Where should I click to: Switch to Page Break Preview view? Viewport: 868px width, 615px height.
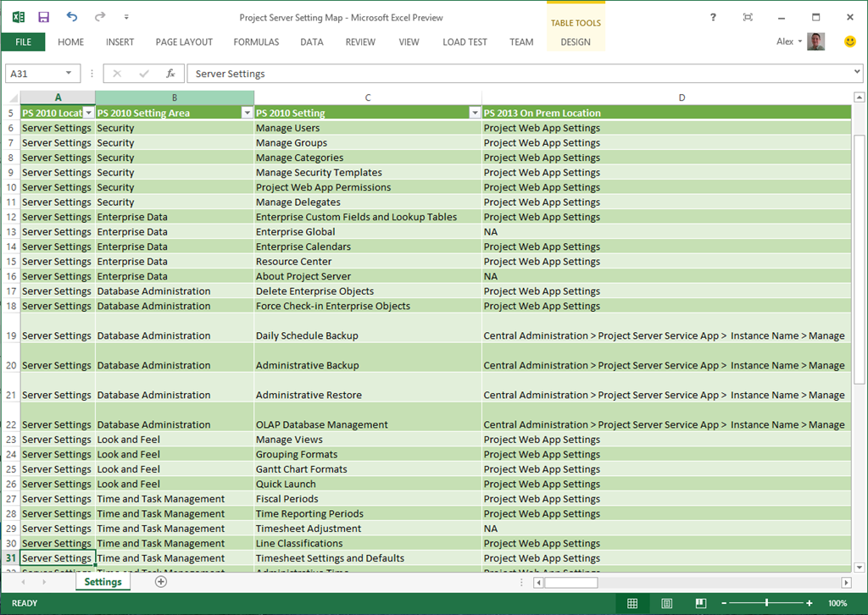point(701,603)
